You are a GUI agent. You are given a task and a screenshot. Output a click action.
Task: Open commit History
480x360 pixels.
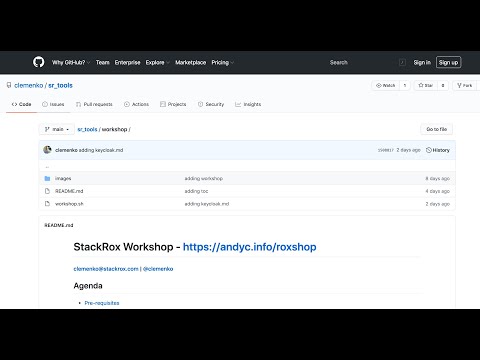tap(438, 150)
